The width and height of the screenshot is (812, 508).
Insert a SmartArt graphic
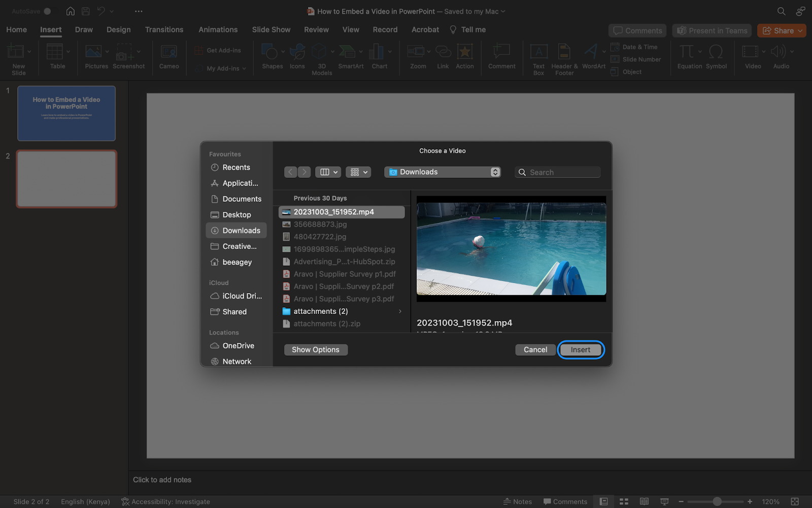351,56
